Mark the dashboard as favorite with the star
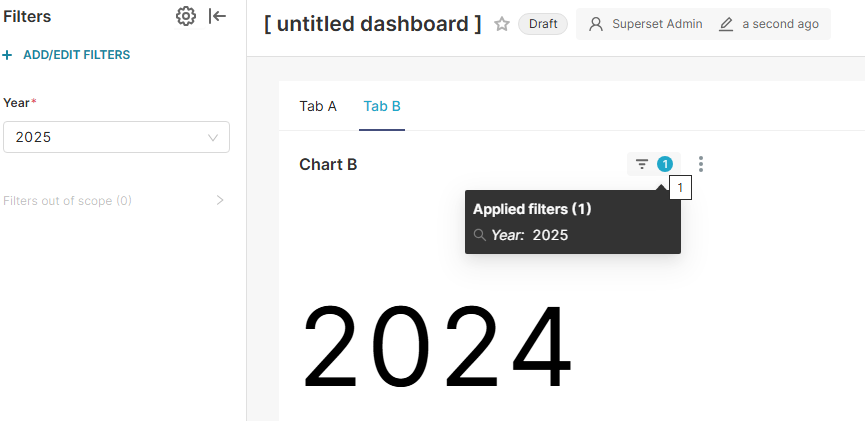865x421 pixels. point(502,24)
